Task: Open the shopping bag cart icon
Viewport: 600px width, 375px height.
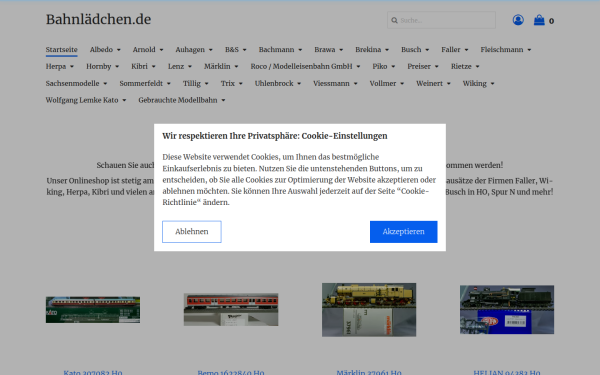Action: (539, 20)
